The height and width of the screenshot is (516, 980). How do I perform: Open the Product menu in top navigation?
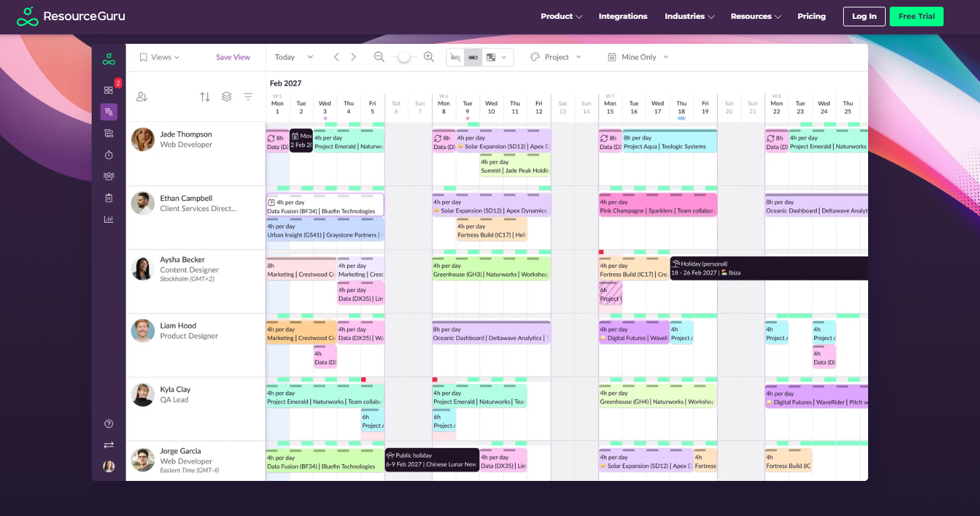pos(561,16)
